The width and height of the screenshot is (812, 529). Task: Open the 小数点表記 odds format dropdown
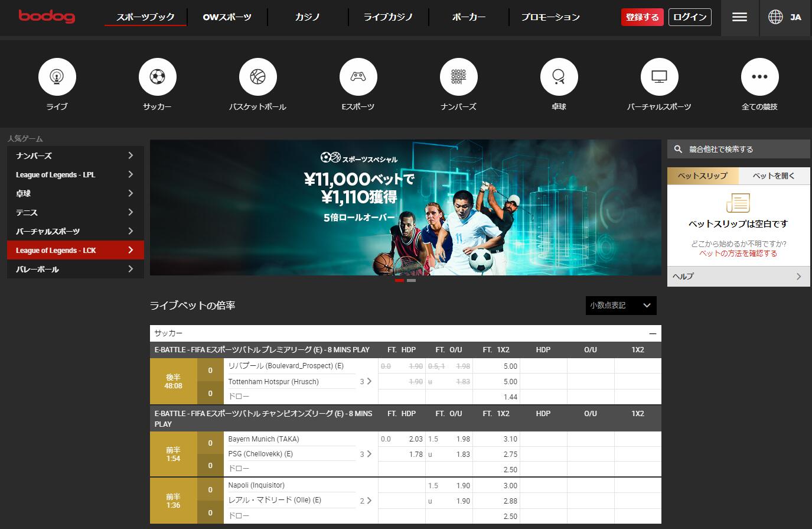click(621, 306)
